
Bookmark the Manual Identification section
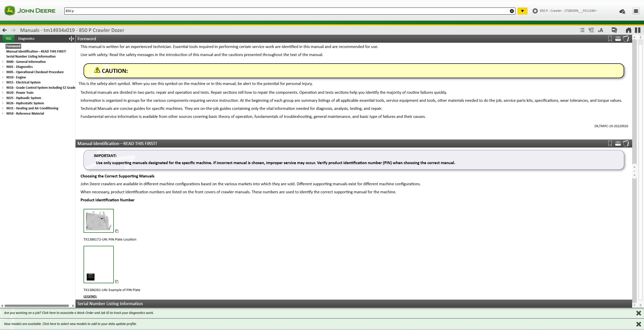[610, 144]
